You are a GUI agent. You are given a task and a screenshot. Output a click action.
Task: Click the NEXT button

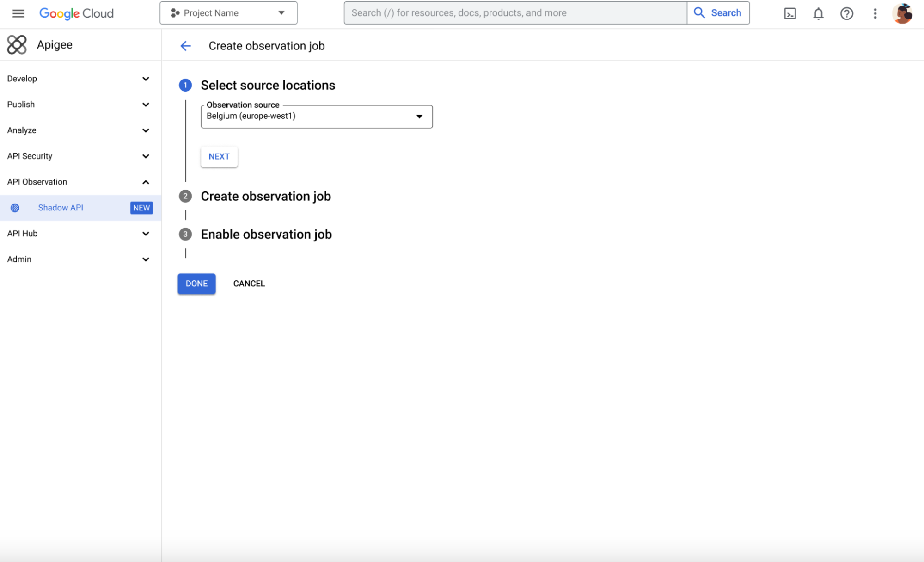click(x=219, y=156)
